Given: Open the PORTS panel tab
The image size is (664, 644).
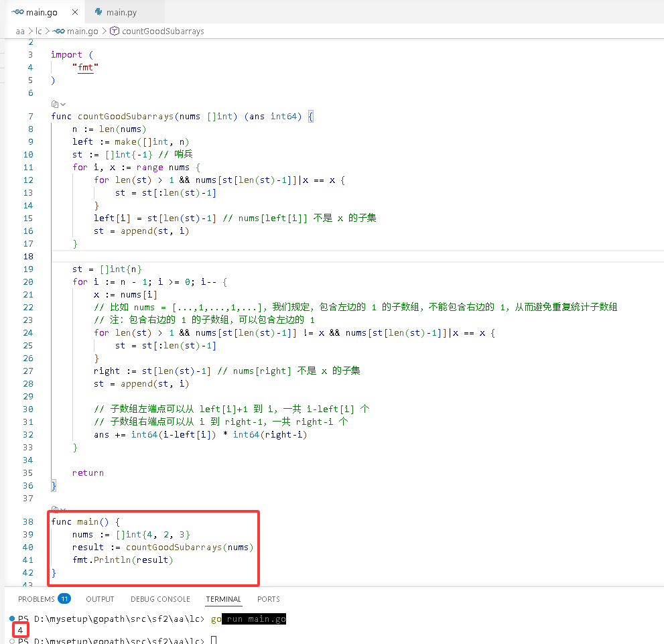Looking at the screenshot, I should pos(269,599).
